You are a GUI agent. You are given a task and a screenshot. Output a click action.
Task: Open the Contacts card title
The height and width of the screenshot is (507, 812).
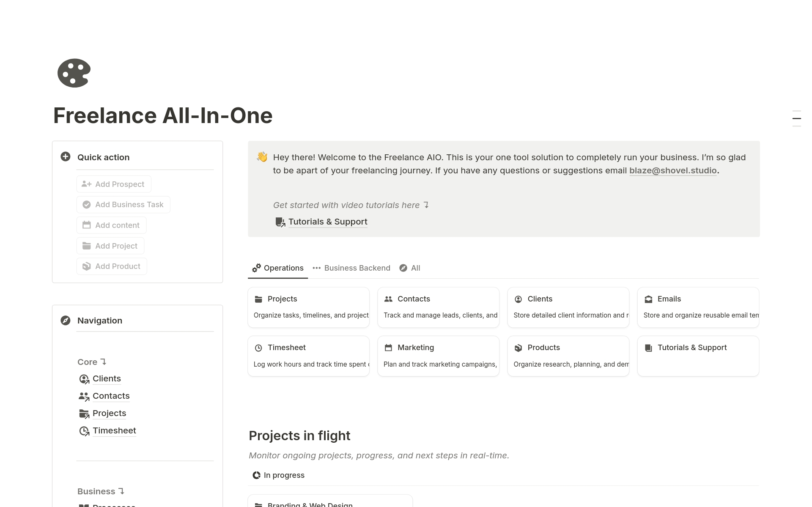coord(414,299)
